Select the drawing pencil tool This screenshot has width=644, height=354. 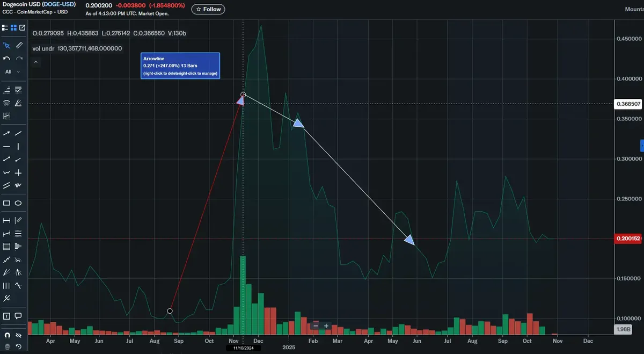(19, 45)
